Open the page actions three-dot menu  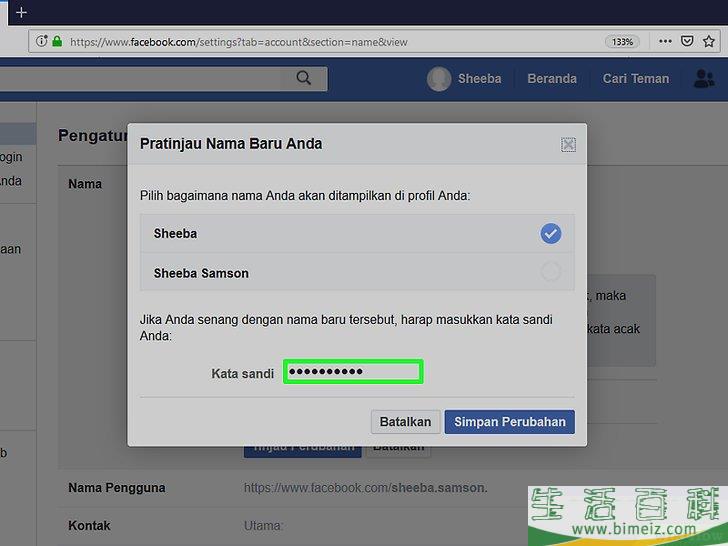(x=665, y=41)
